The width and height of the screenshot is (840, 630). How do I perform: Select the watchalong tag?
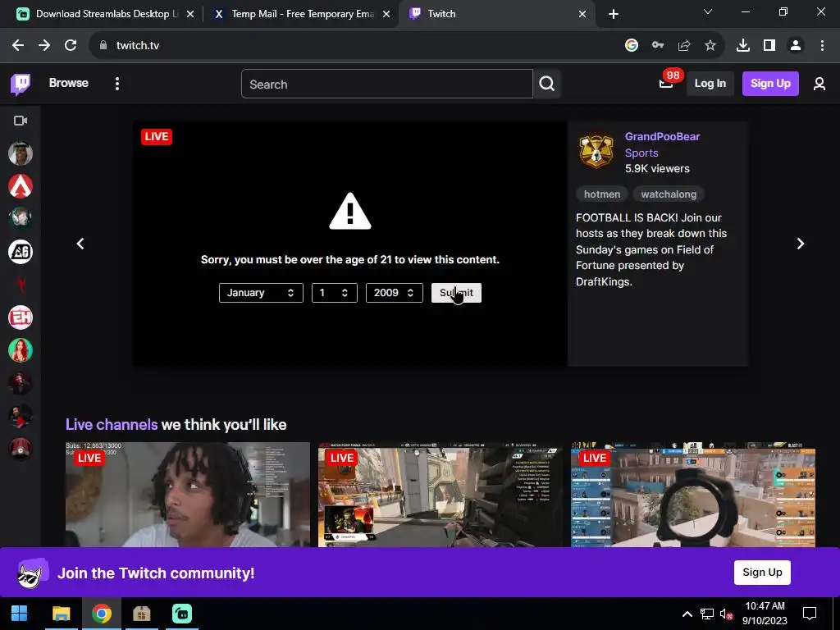(669, 194)
